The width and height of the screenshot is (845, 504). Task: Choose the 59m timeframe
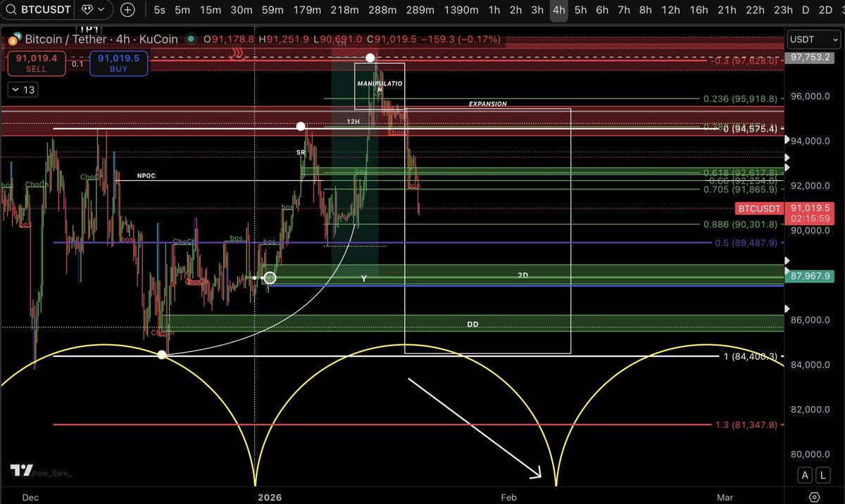[273, 11]
